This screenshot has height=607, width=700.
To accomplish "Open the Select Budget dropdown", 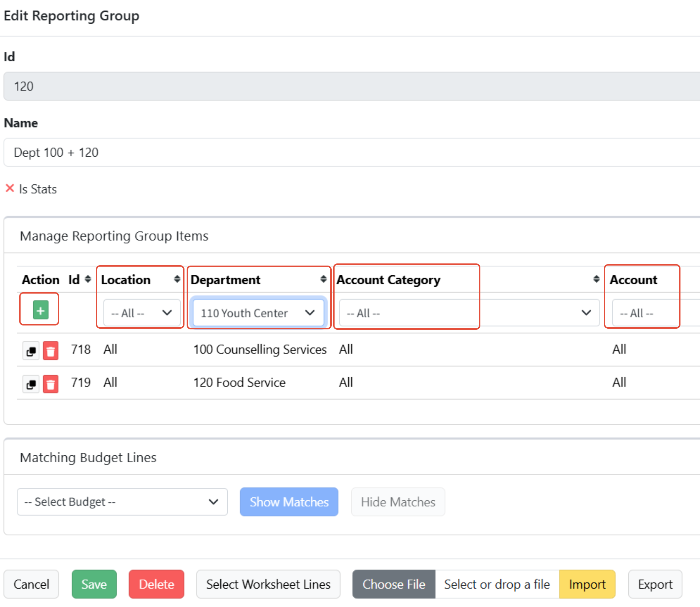I will [122, 502].
